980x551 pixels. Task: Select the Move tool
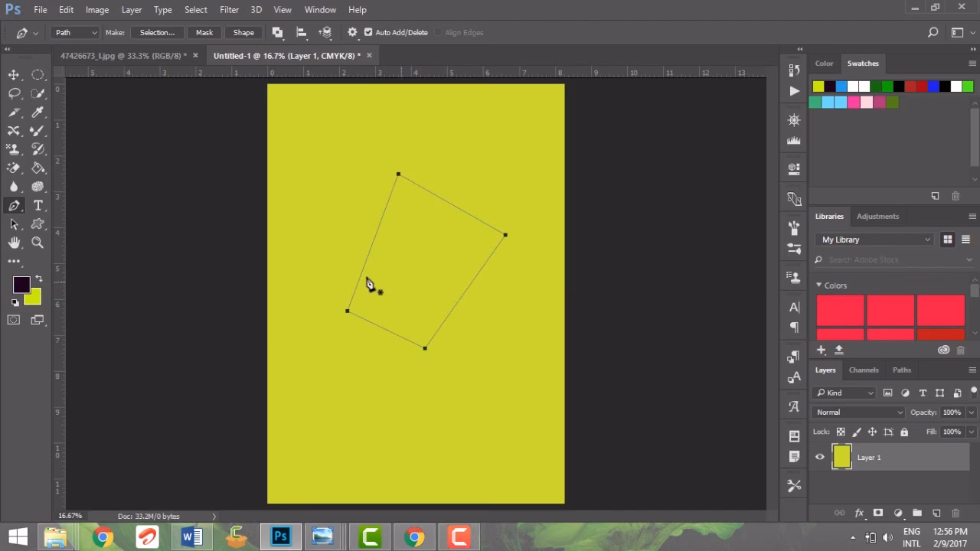pyautogui.click(x=14, y=74)
